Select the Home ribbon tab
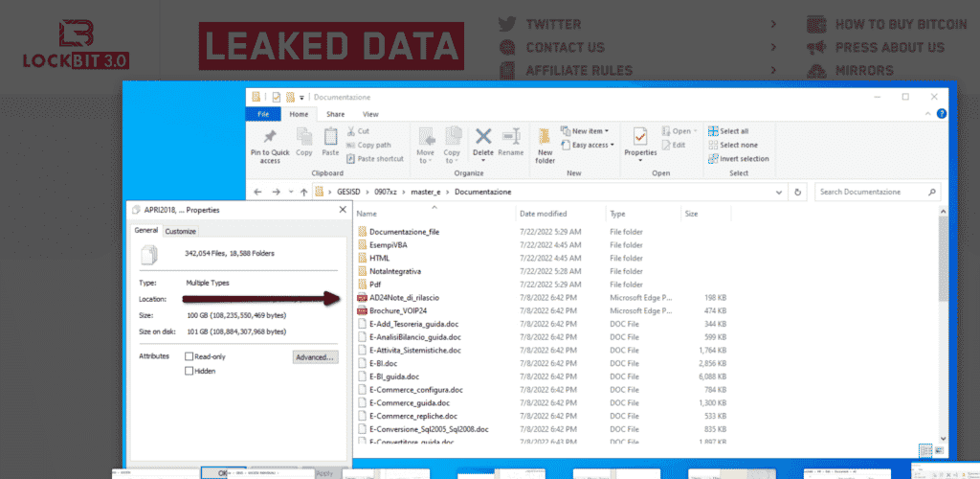 pyautogui.click(x=299, y=114)
